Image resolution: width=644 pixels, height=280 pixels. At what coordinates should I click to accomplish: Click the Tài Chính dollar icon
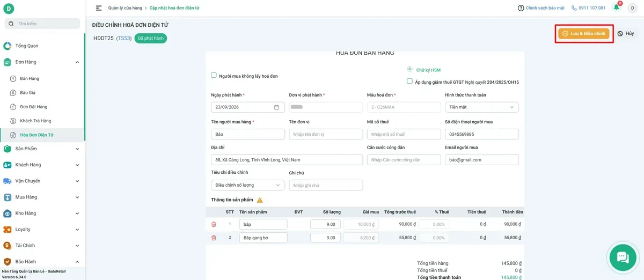point(8,245)
